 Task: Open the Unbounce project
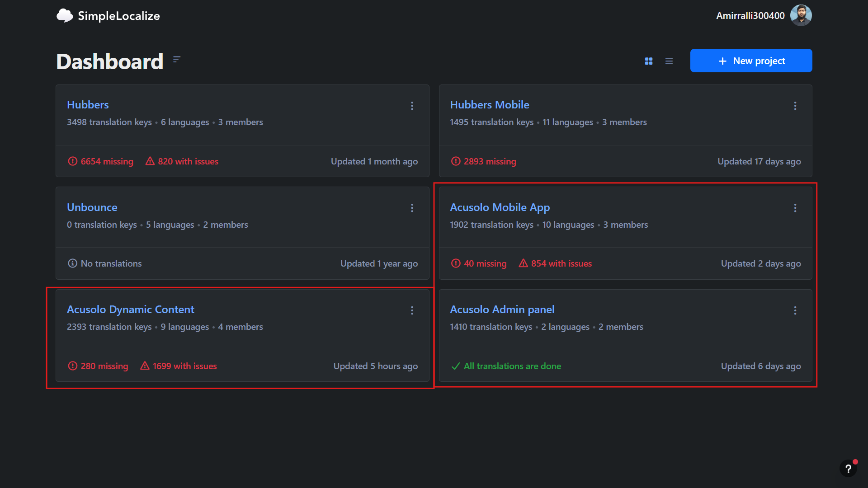92,207
